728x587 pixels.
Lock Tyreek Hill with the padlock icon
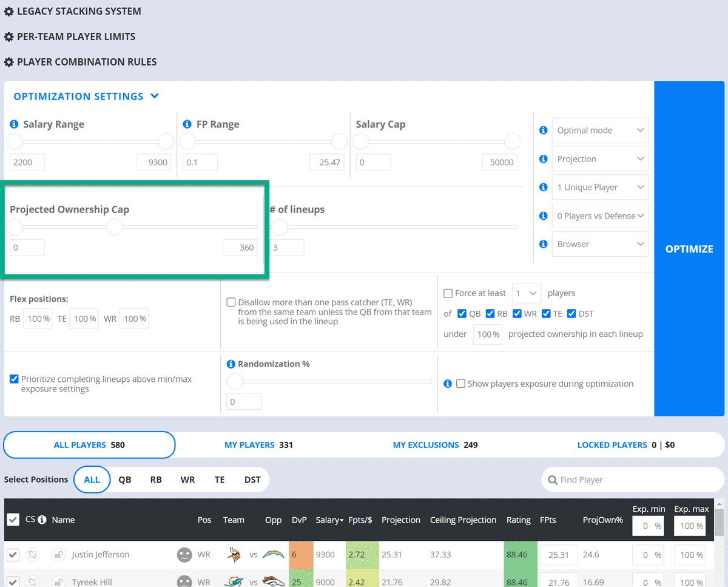pyautogui.click(x=58, y=582)
